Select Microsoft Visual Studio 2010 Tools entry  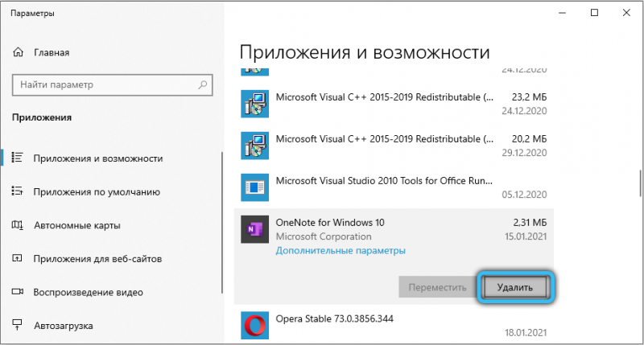pyautogui.click(x=394, y=187)
